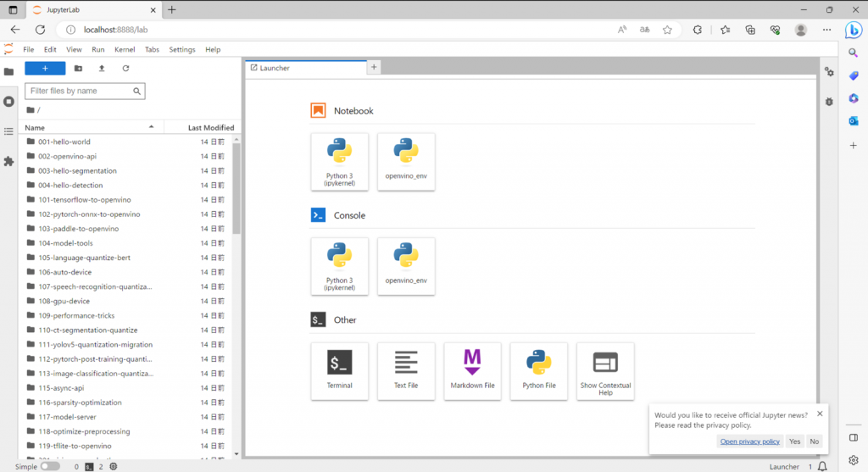Select 109-performance-tricks folder
This screenshot has width=868, height=472.
click(127, 315)
